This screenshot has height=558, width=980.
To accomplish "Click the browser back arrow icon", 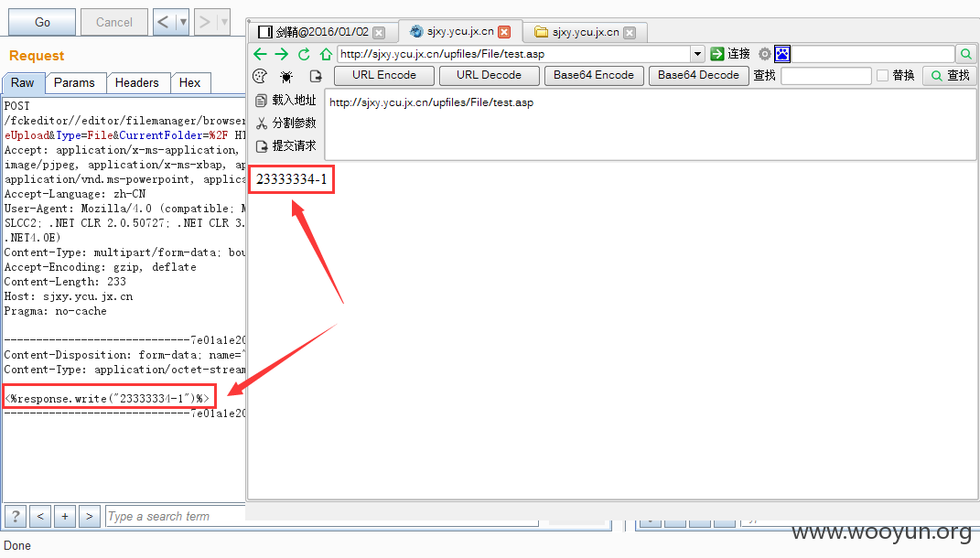I will point(260,54).
